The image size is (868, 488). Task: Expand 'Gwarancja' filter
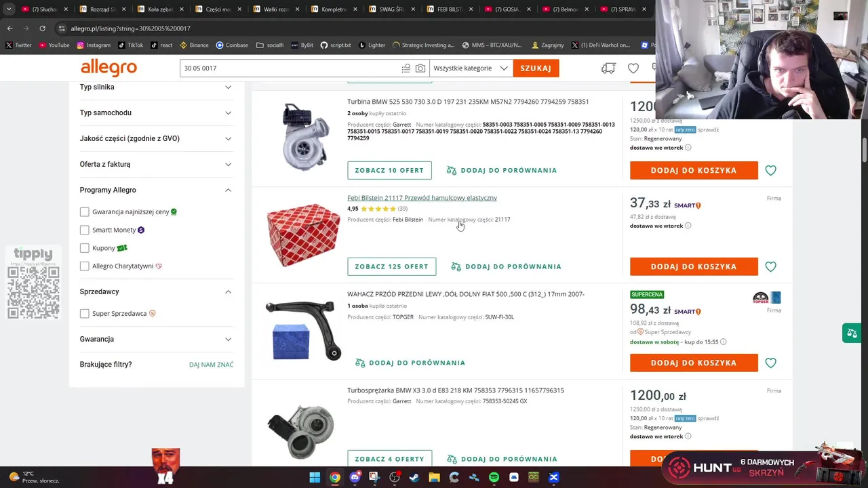156,339
